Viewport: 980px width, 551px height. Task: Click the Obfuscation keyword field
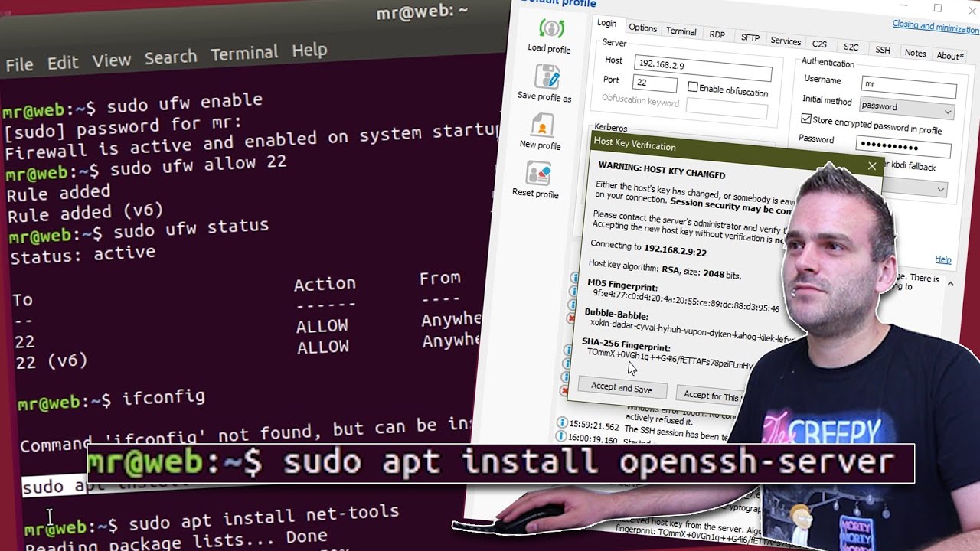[727, 109]
